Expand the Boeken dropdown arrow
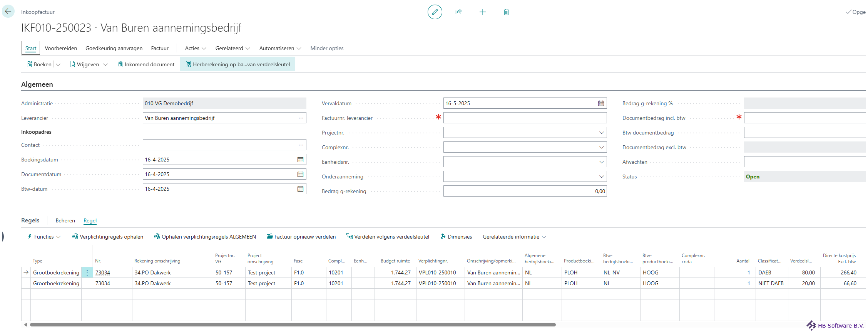 click(58, 64)
